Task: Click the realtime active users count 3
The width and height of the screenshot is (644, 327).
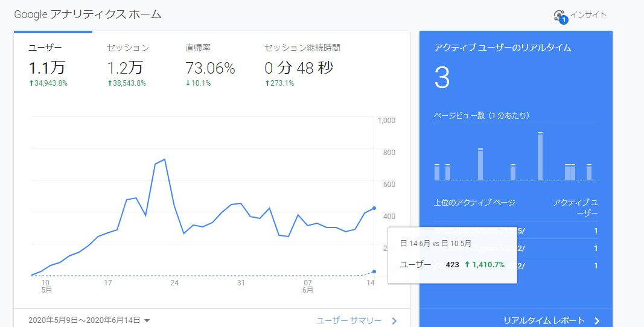Action: 442,78
